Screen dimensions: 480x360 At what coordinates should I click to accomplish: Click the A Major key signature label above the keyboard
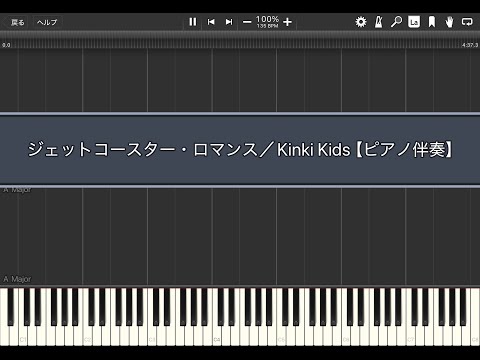17,279
